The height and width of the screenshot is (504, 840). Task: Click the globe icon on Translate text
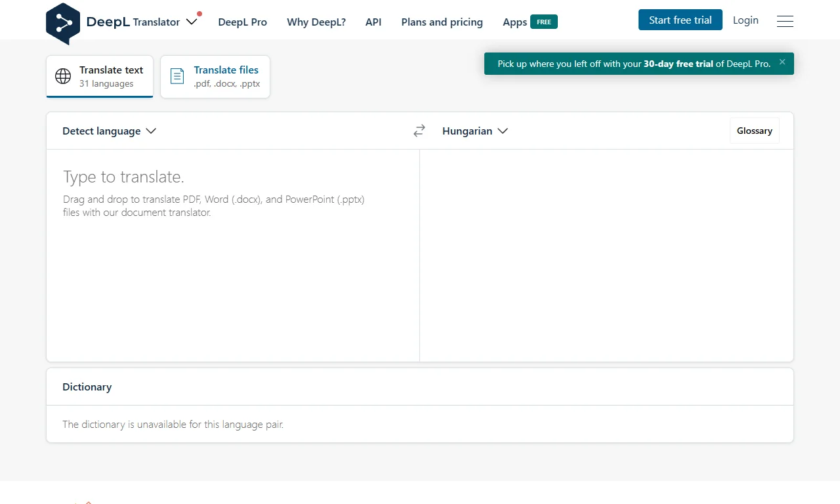(x=63, y=76)
